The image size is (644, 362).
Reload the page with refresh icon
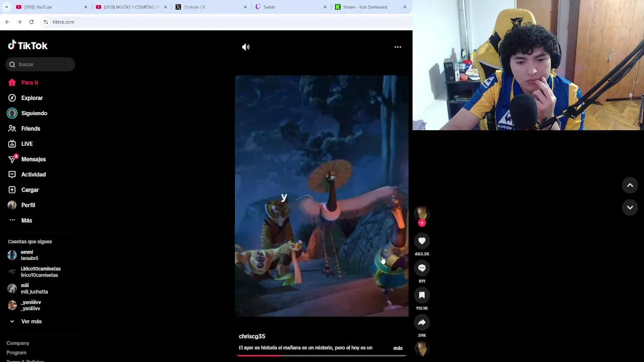pos(31,22)
